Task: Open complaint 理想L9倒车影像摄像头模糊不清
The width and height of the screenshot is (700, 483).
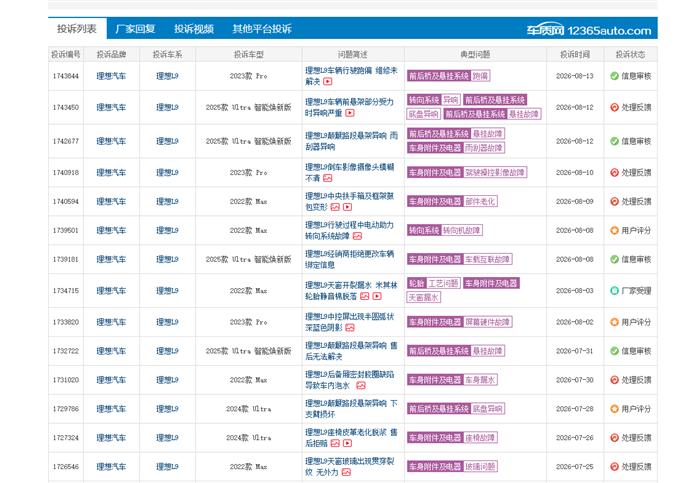Action: pos(350,172)
